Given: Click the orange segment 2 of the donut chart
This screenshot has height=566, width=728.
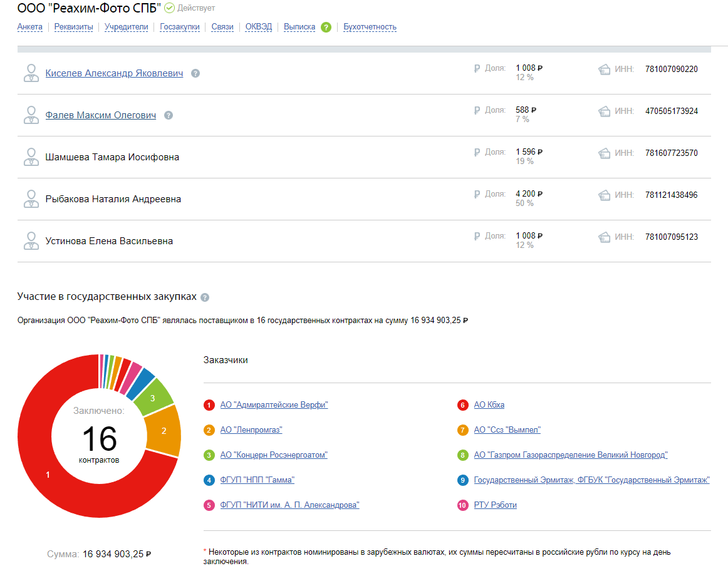Looking at the screenshot, I should (x=164, y=431).
